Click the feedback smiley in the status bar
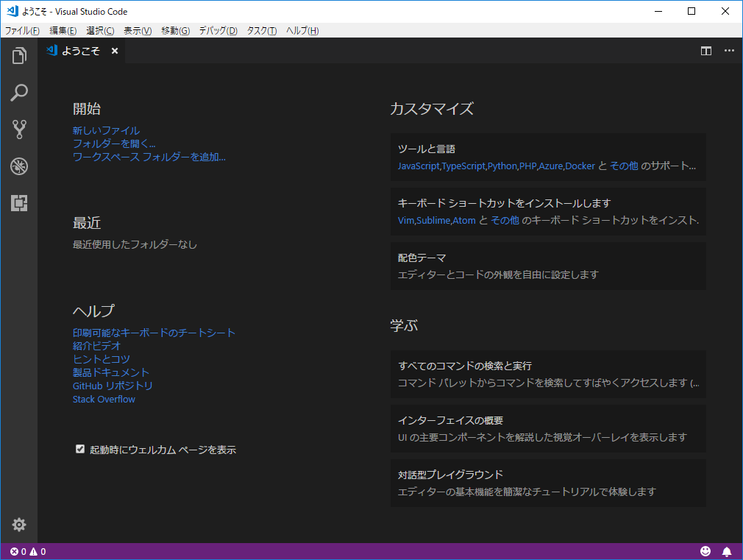This screenshot has height=560, width=743. coord(705,550)
